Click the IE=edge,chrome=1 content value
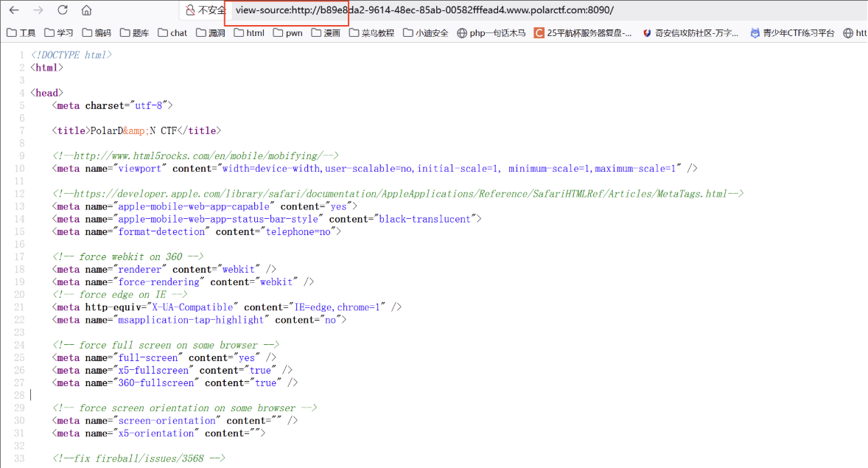The height and width of the screenshot is (468, 868). [337, 307]
